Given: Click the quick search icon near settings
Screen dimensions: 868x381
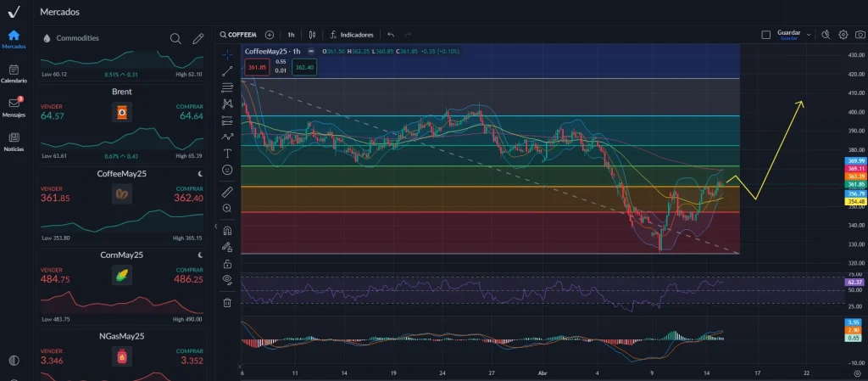Looking at the screenshot, I should 826,34.
